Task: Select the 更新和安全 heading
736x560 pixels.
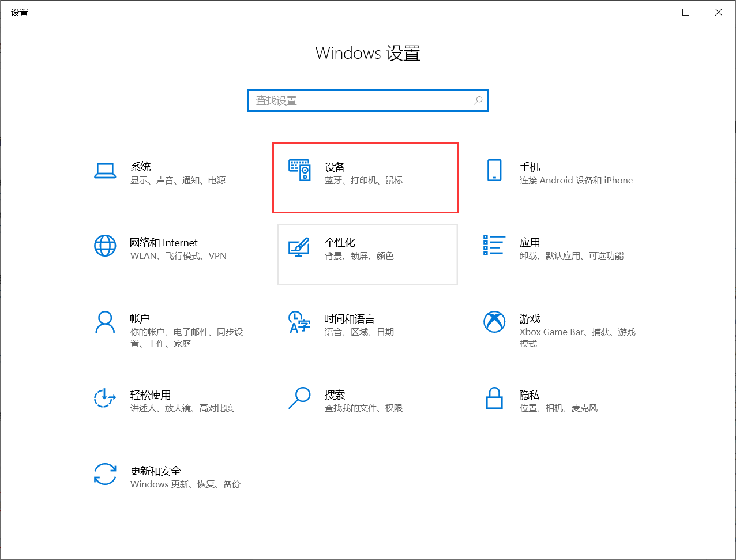Action: pyautogui.click(x=156, y=471)
